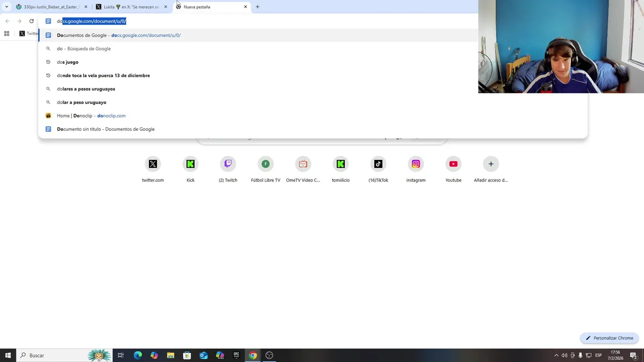The height and width of the screenshot is (362, 644).
Task: Open the notifications center icon
Action: click(x=633, y=355)
